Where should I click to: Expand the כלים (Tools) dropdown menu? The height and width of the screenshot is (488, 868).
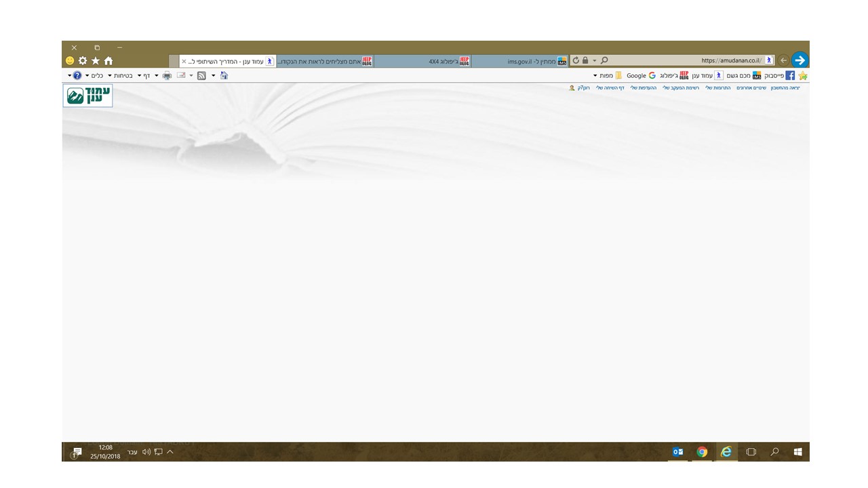[x=96, y=76]
